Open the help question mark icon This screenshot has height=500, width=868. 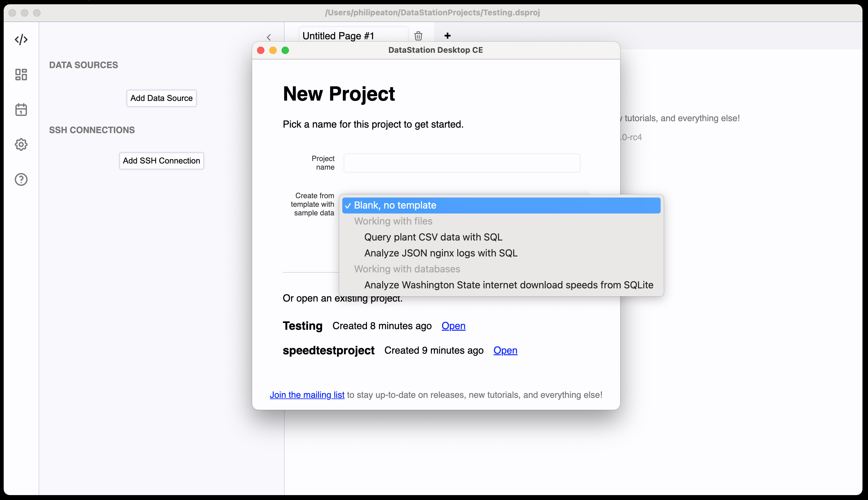(21, 179)
